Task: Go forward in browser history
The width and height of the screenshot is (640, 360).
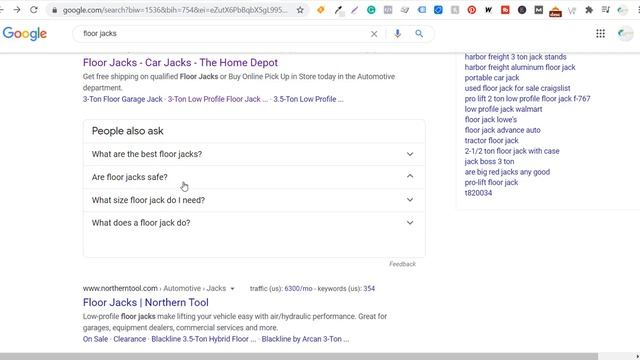Action: pos(17,10)
